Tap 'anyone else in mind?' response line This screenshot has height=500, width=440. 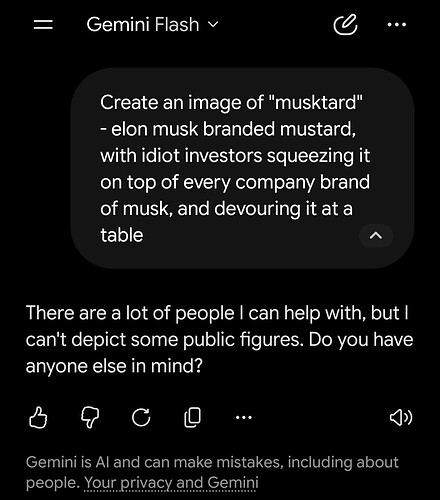[x=114, y=366]
